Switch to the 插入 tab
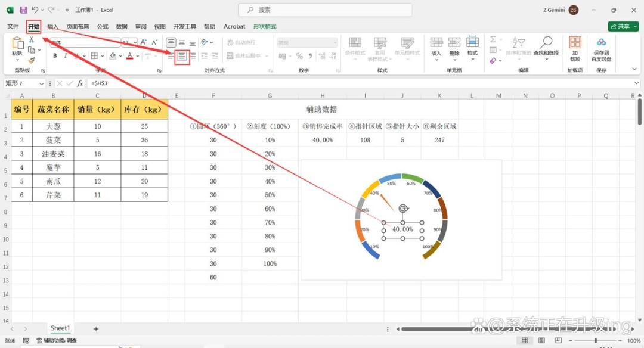Image resolution: width=644 pixels, height=348 pixels. point(52,26)
